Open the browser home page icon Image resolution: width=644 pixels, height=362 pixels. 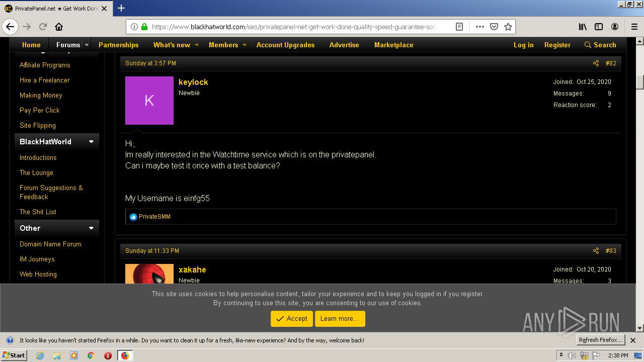(x=59, y=27)
